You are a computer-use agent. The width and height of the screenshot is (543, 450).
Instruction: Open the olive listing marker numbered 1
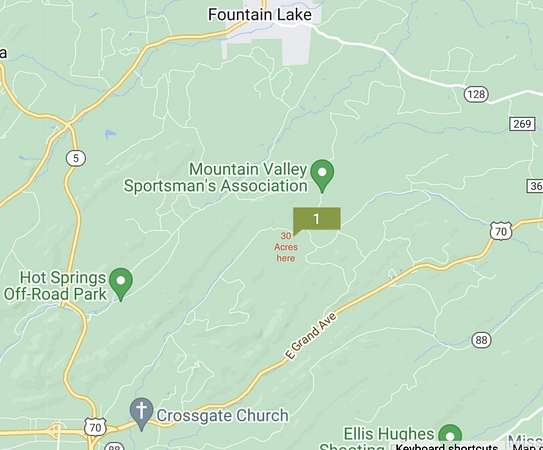(x=317, y=219)
